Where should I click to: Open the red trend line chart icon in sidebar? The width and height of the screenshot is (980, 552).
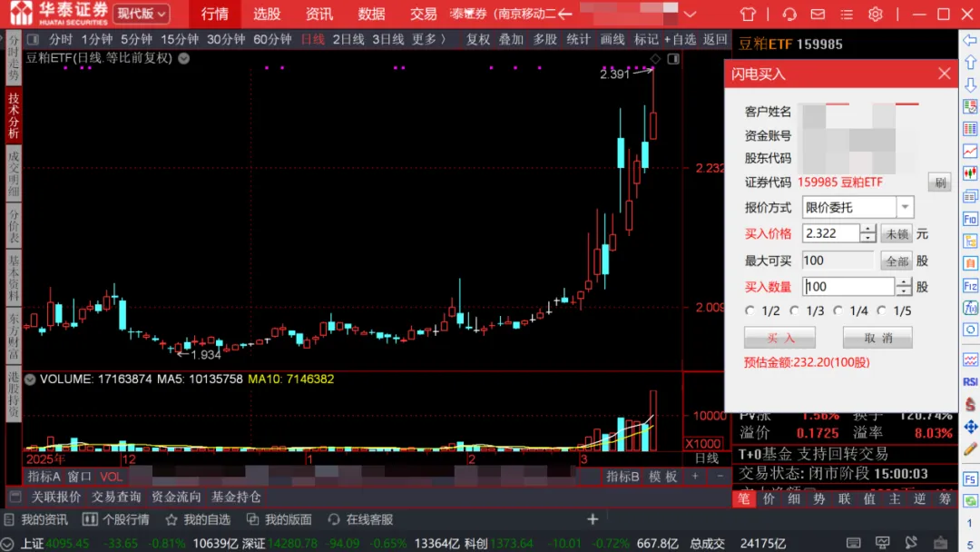(970, 152)
